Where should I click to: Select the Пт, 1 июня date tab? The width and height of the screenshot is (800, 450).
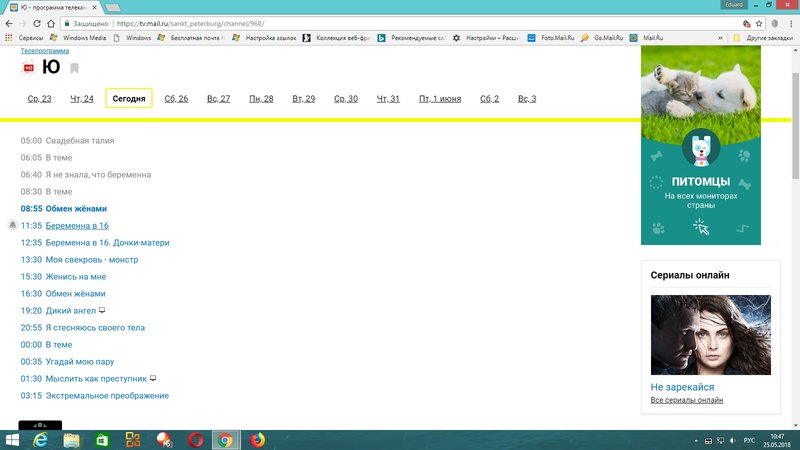439,99
